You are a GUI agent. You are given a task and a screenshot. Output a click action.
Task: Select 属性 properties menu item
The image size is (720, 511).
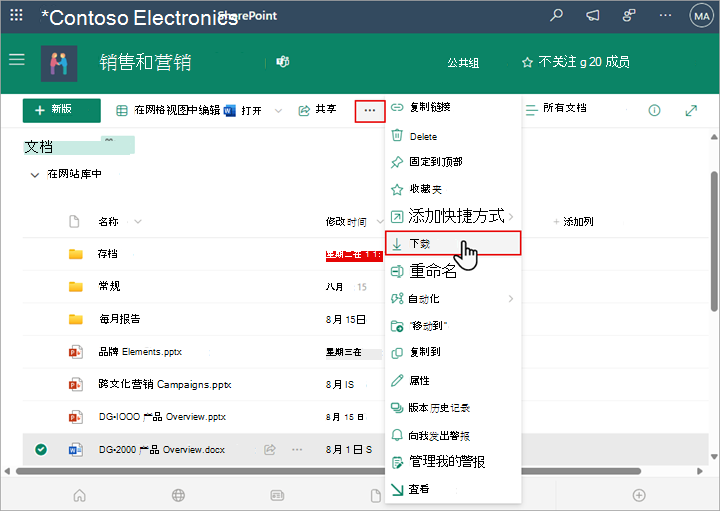coord(453,381)
